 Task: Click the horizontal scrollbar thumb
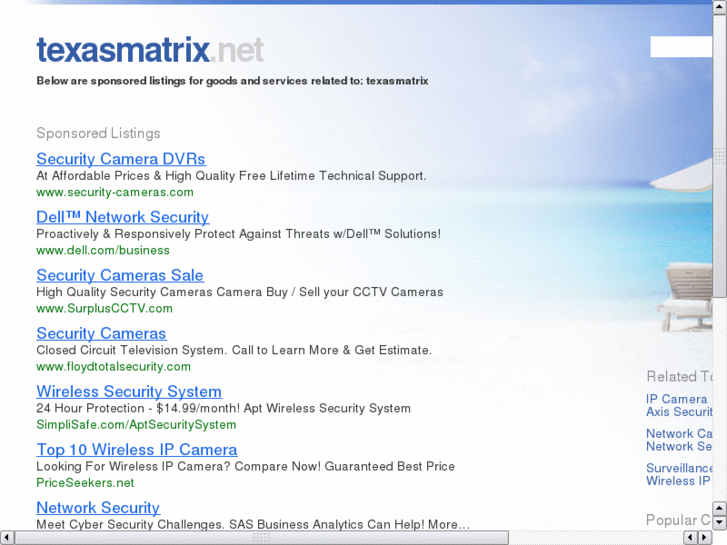(261, 538)
